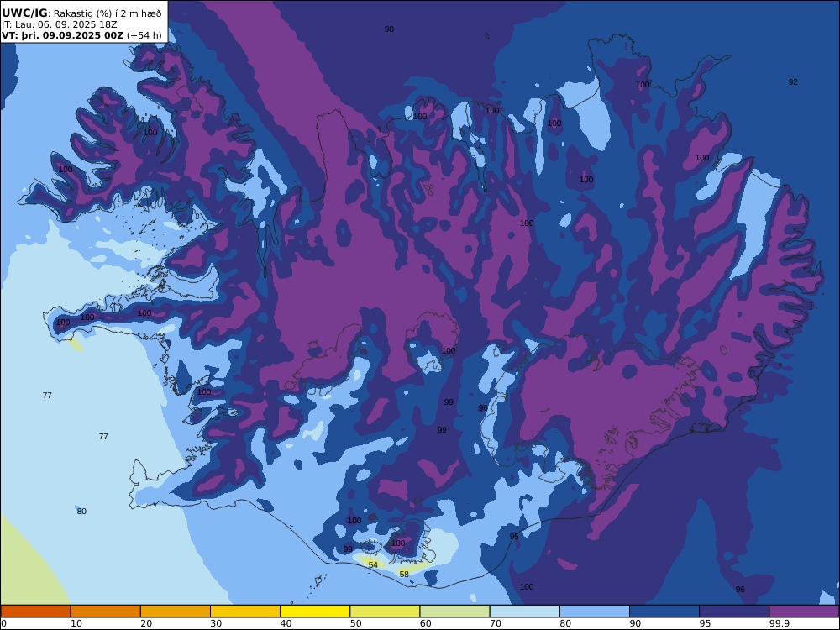Viewport: 840px width, 630px height.
Task: Click the 80 map value over the southwest sea
Action: tap(81, 511)
